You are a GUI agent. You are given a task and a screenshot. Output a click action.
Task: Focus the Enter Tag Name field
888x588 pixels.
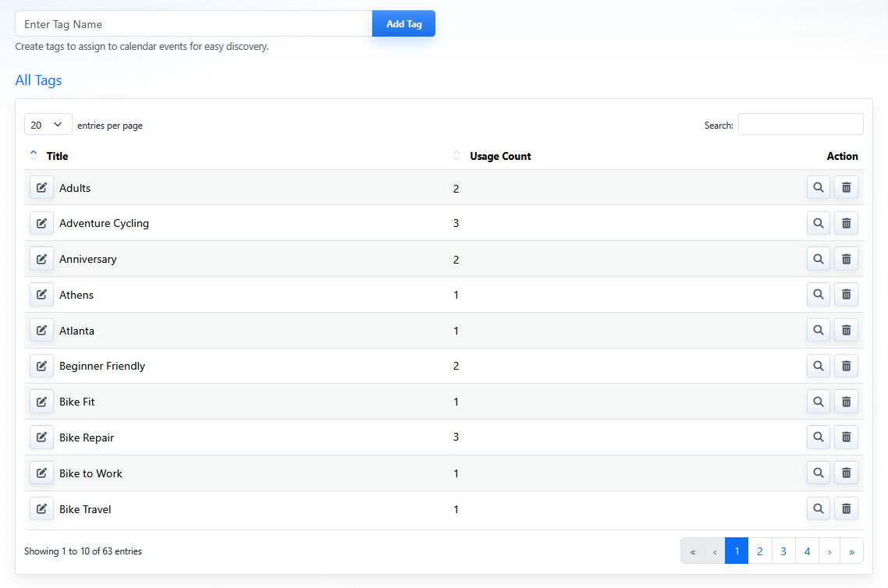194,23
